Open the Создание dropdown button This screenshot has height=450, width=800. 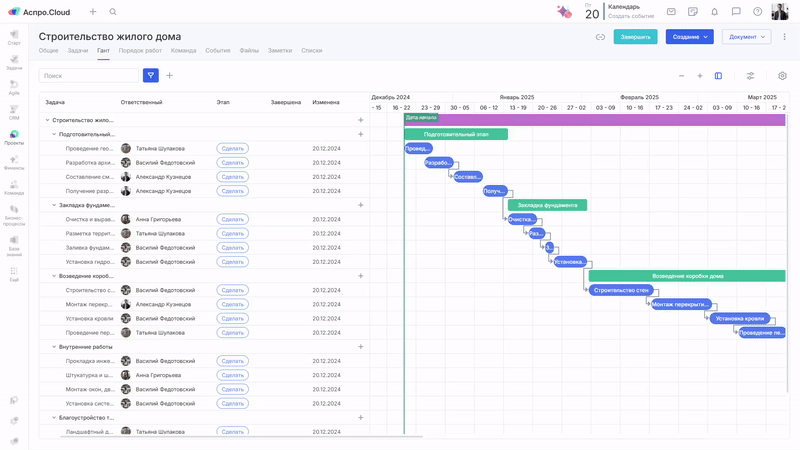pyautogui.click(x=689, y=37)
